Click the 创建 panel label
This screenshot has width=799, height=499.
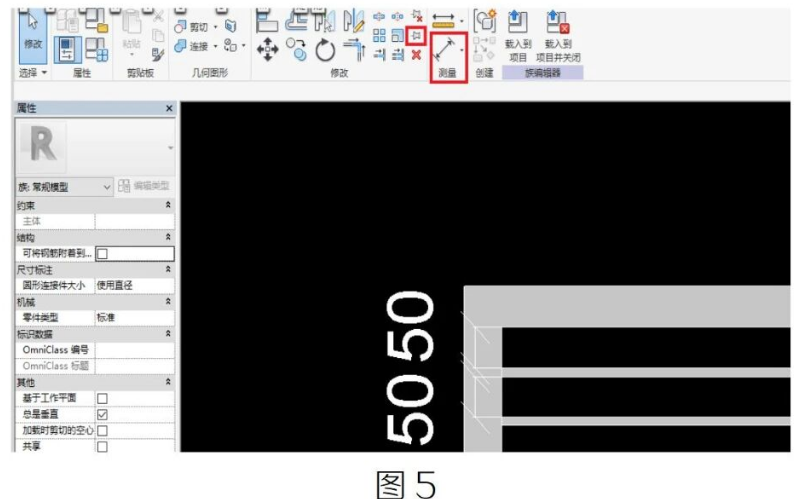coord(484,73)
